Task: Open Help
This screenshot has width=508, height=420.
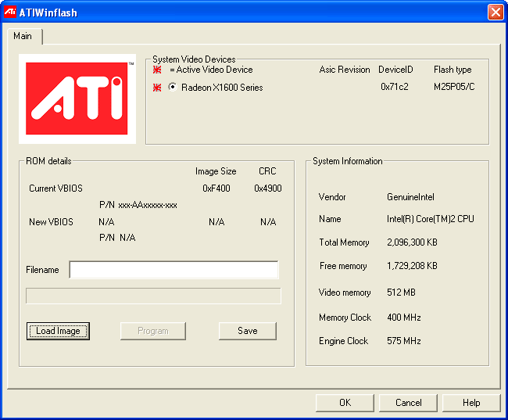Action: [471, 403]
